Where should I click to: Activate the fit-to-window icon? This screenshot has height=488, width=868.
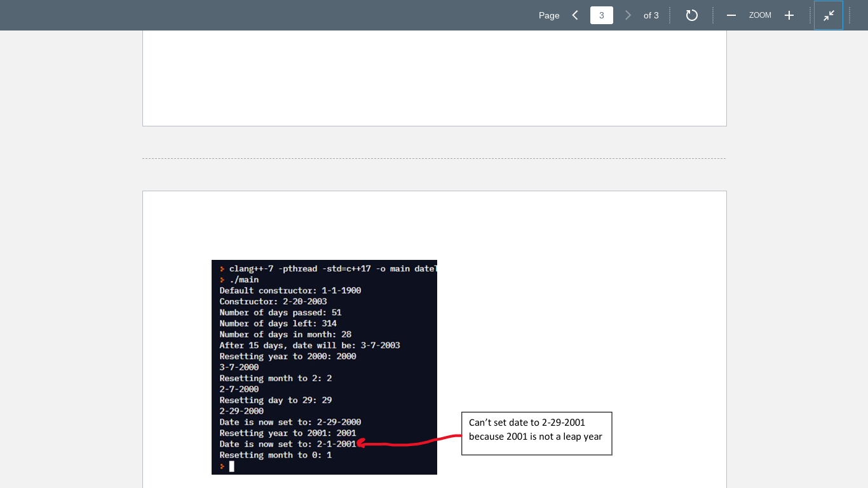(828, 15)
